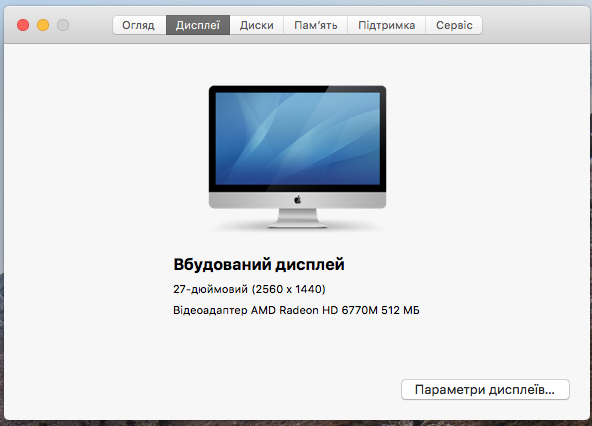Image resolution: width=592 pixels, height=426 pixels.
Task: Select the 27-дюймовий (2560 x 1440) text
Action: (249, 289)
